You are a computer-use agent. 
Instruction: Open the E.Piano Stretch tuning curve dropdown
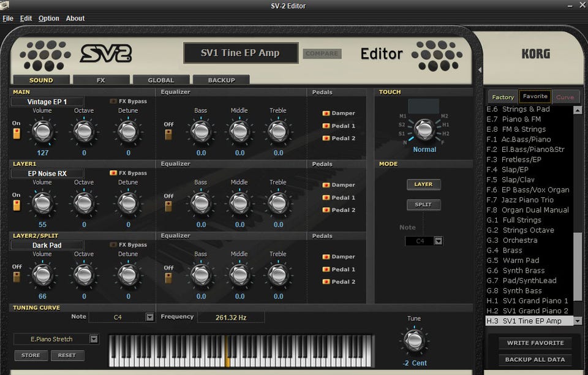pos(94,339)
